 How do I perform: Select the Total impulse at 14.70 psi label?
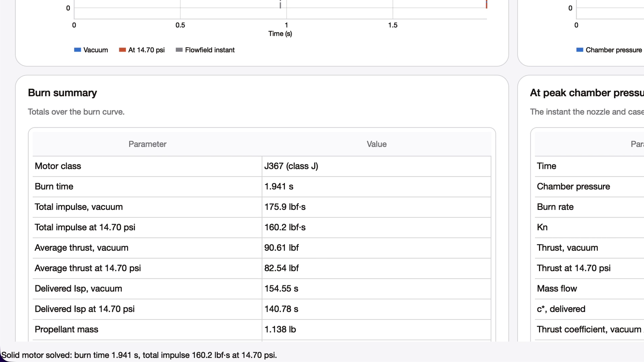pos(85,228)
